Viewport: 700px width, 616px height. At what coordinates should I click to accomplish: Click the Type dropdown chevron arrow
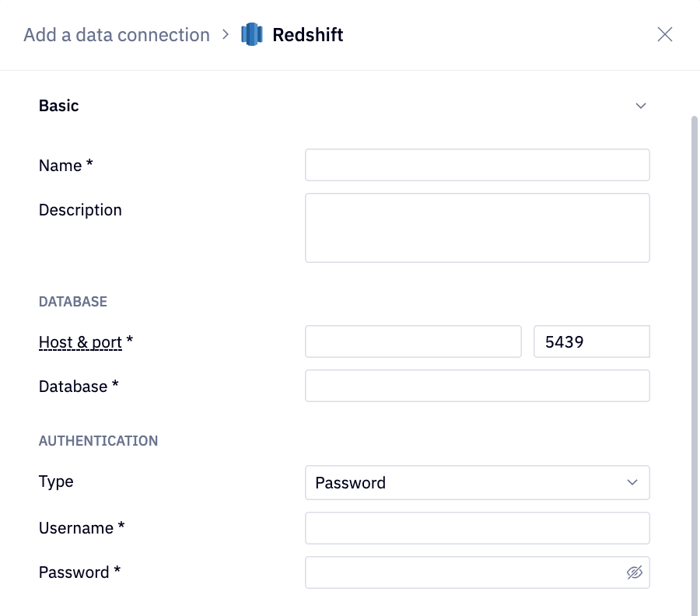(632, 483)
